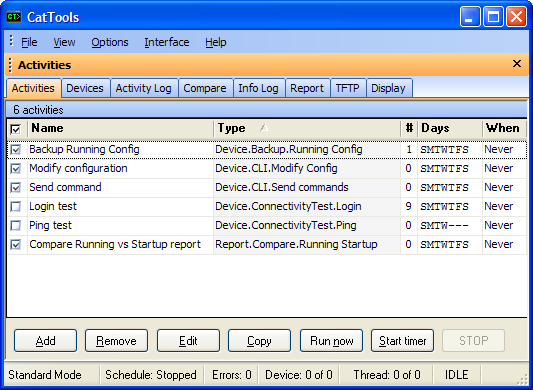The image size is (533, 390).
Task: Select the Activities tab
Action: [33, 88]
